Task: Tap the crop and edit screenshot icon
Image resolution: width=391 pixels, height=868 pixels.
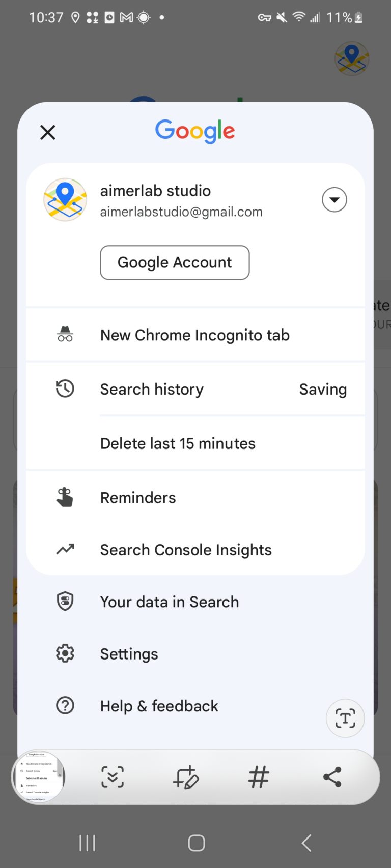Action: click(186, 777)
